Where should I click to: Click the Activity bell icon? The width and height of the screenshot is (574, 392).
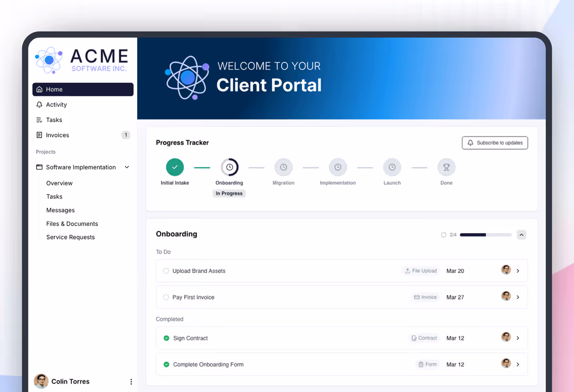[39, 105]
